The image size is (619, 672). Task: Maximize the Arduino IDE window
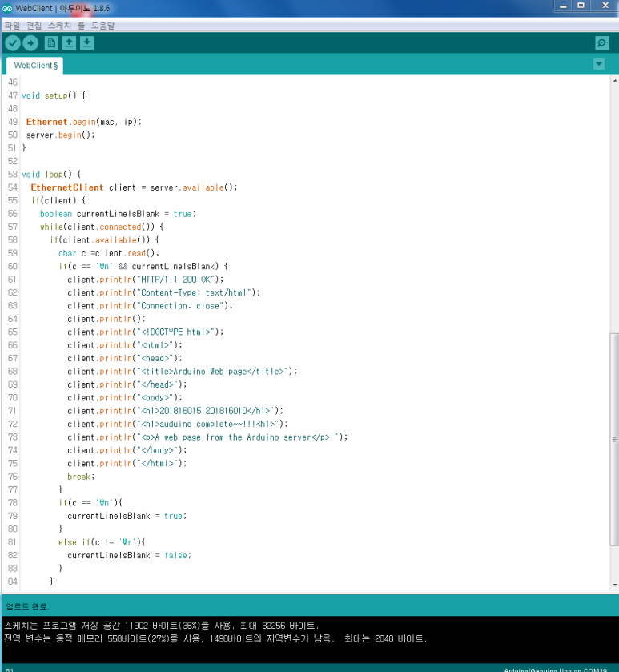581,6
